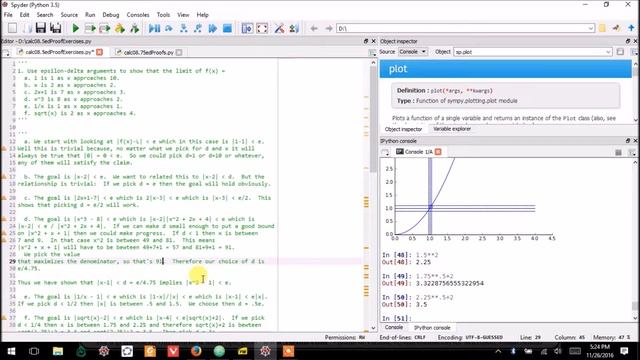Open the Help menu
Viewport: 640px width, 360px height.
[x=202, y=15]
